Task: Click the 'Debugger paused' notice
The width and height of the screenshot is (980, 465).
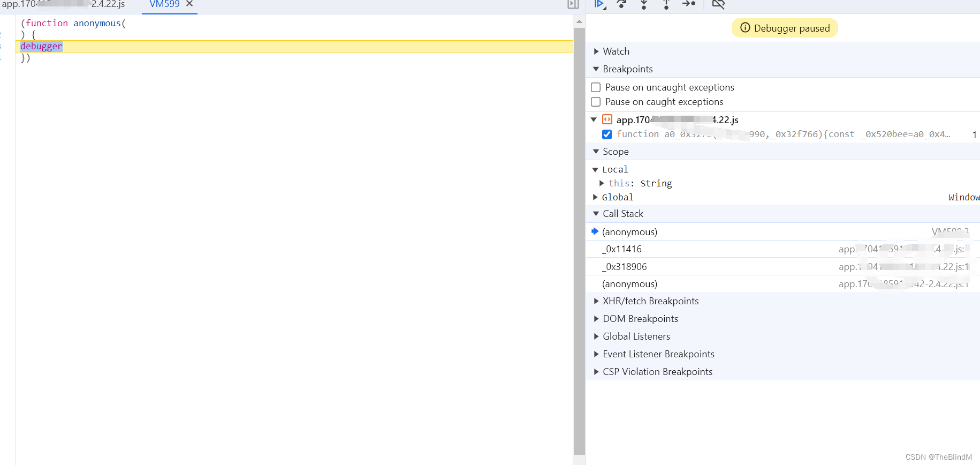Action: coord(785,28)
